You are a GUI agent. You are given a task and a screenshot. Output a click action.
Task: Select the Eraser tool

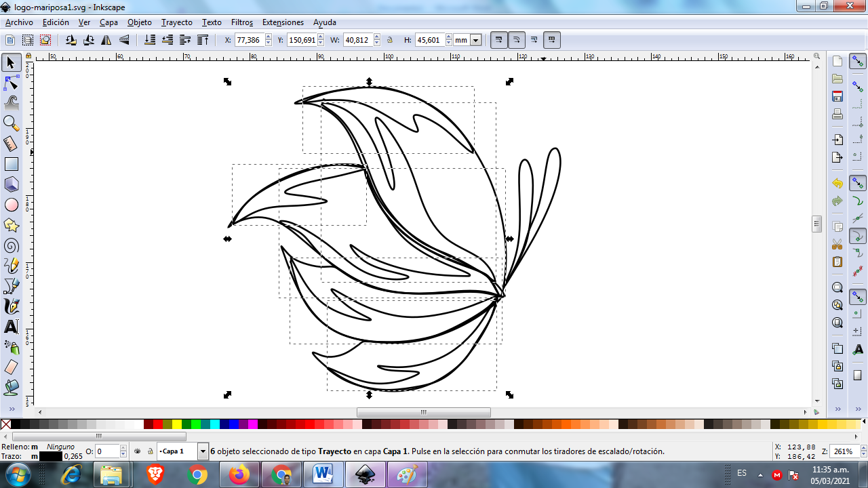[x=11, y=367]
